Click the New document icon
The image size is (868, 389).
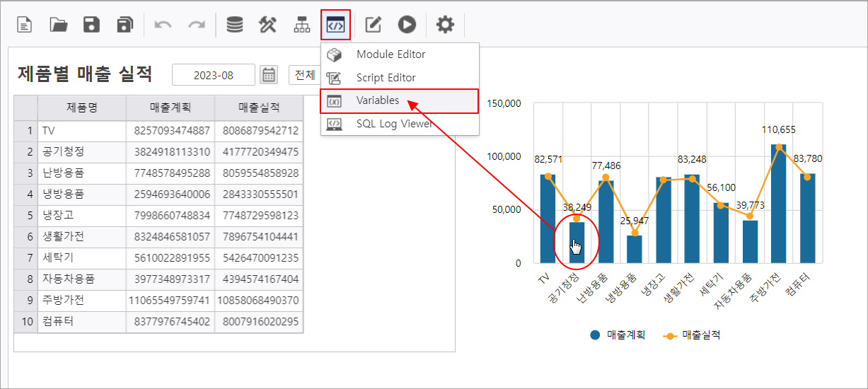[25, 25]
